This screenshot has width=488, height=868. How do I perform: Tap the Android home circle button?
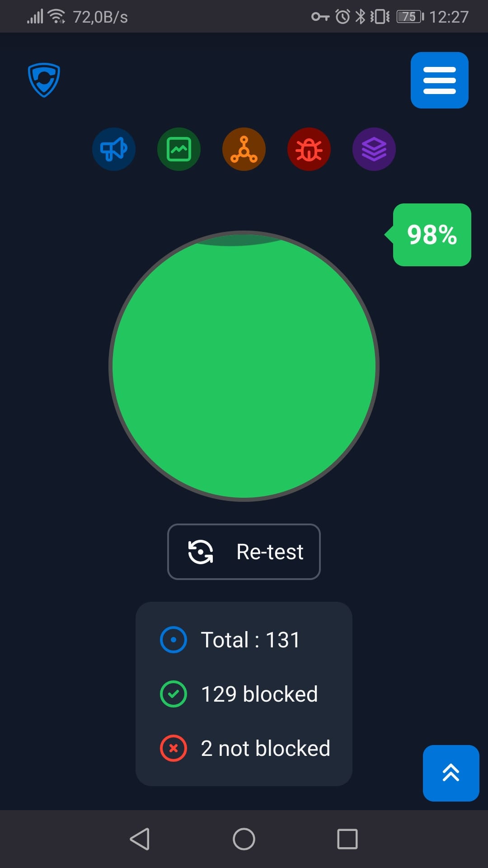(244, 839)
